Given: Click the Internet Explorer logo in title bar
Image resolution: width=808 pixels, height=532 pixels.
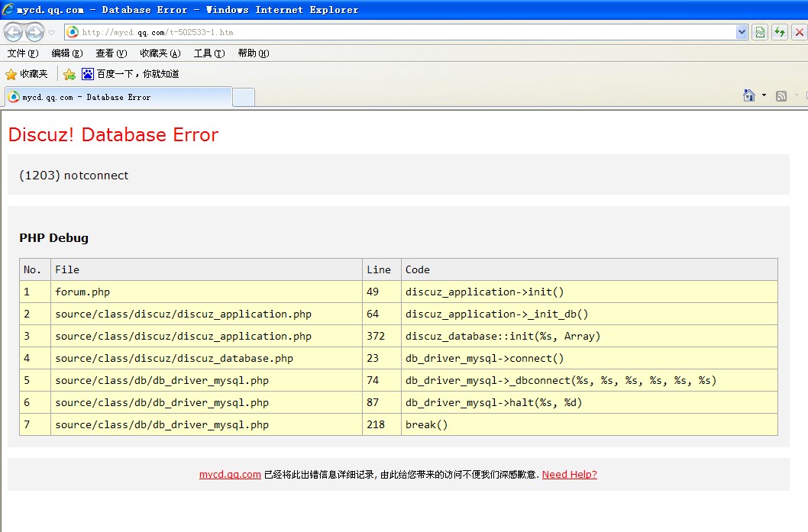Looking at the screenshot, I should point(8,9).
